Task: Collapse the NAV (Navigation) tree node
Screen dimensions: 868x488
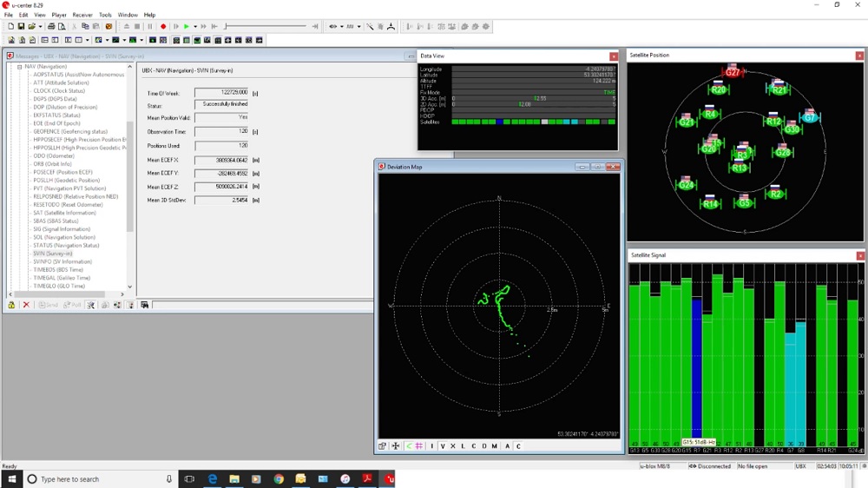Action: point(19,67)
